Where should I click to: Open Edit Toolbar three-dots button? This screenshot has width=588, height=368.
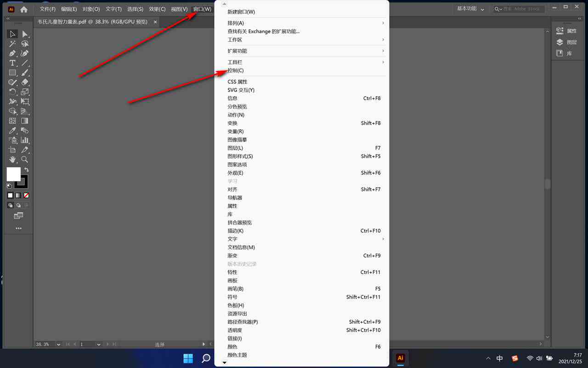[x=18, y=228]
